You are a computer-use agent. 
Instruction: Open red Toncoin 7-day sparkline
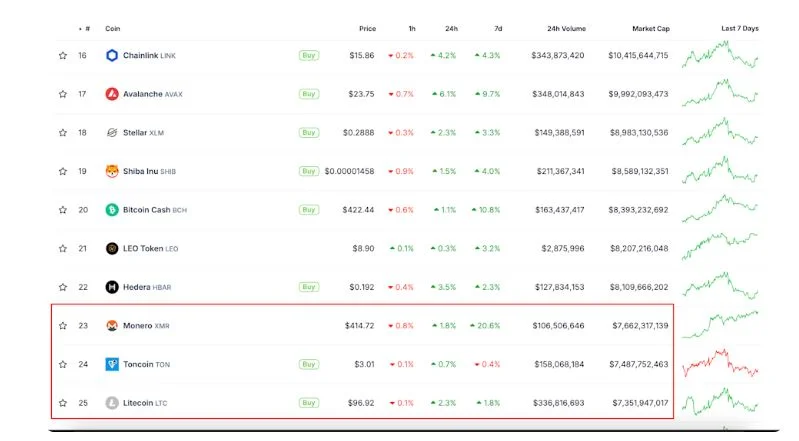720,363
